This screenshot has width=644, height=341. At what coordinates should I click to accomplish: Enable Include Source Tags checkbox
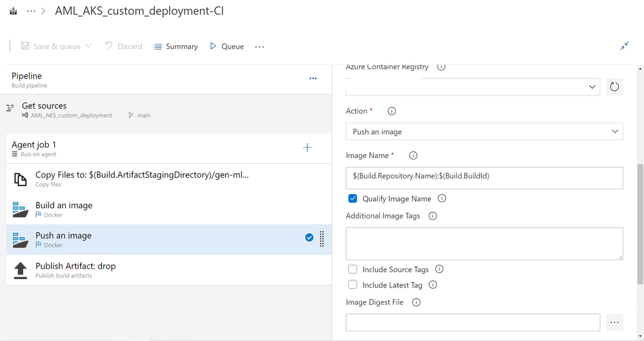(x=353, y=269)
